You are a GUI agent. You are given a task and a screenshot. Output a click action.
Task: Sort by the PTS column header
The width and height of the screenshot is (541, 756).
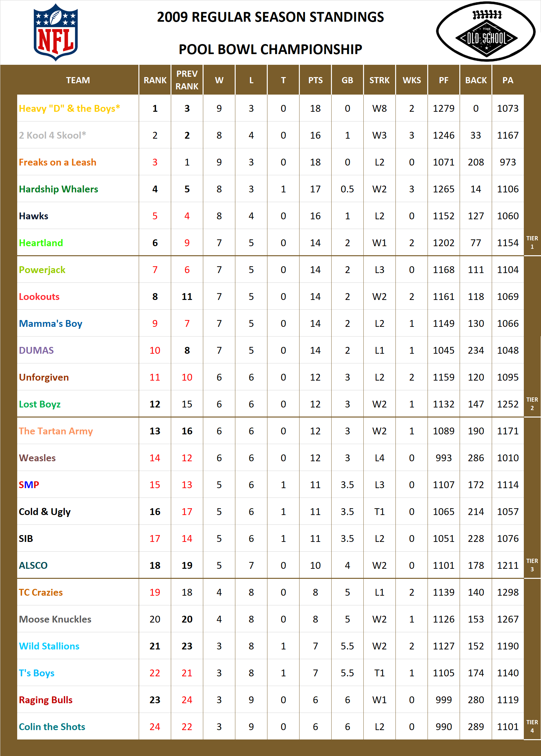tap(315, 80)
